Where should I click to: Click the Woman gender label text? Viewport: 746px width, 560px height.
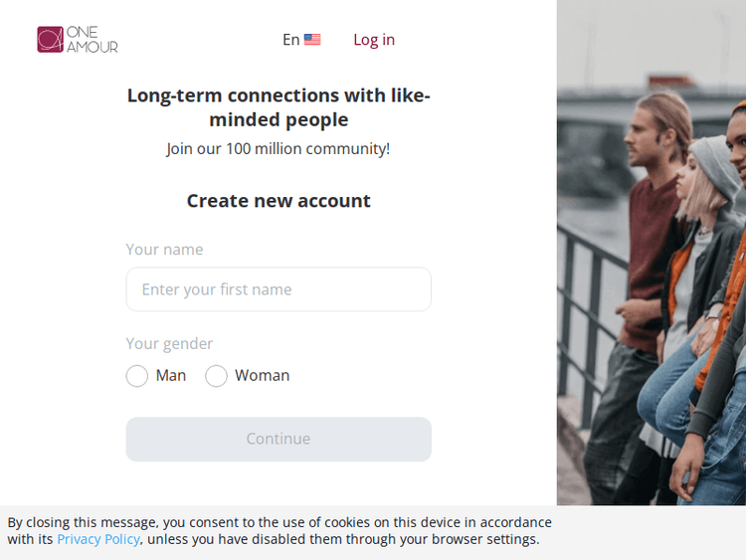(263, 376)
